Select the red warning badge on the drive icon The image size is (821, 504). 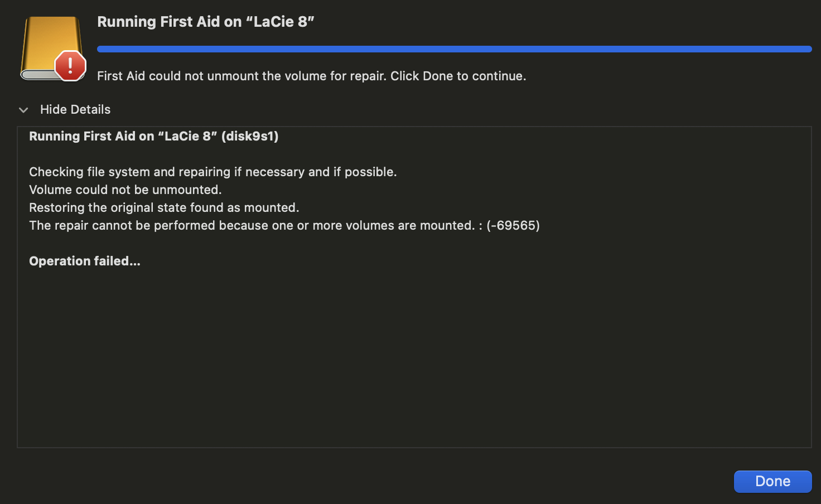pyautogui.click(x=69, y=66)
